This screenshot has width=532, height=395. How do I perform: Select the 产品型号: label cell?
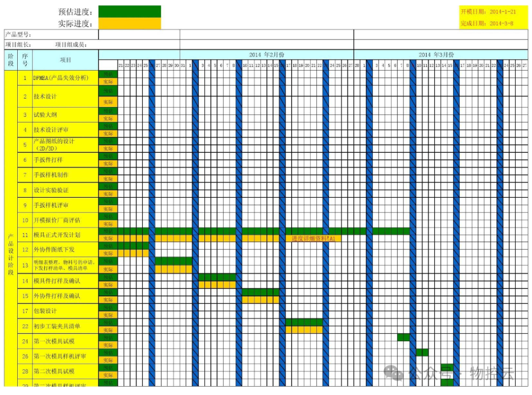pyautogui.click(x=51, y=35)
